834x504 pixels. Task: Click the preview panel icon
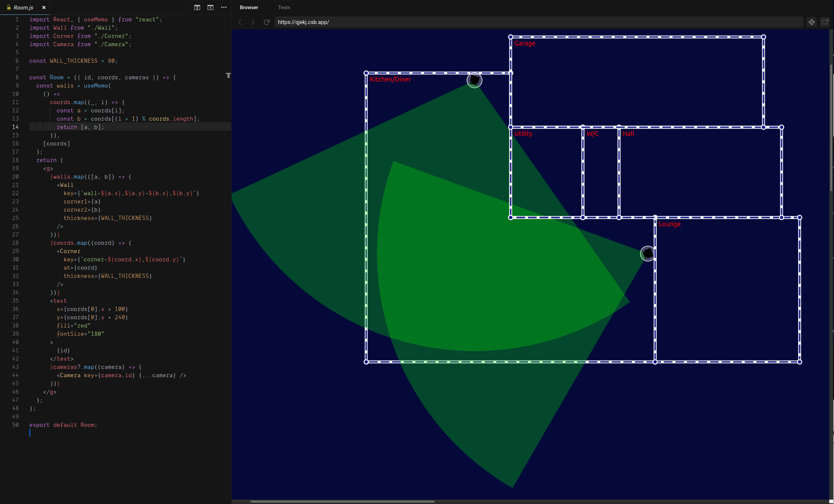[211, 8]
